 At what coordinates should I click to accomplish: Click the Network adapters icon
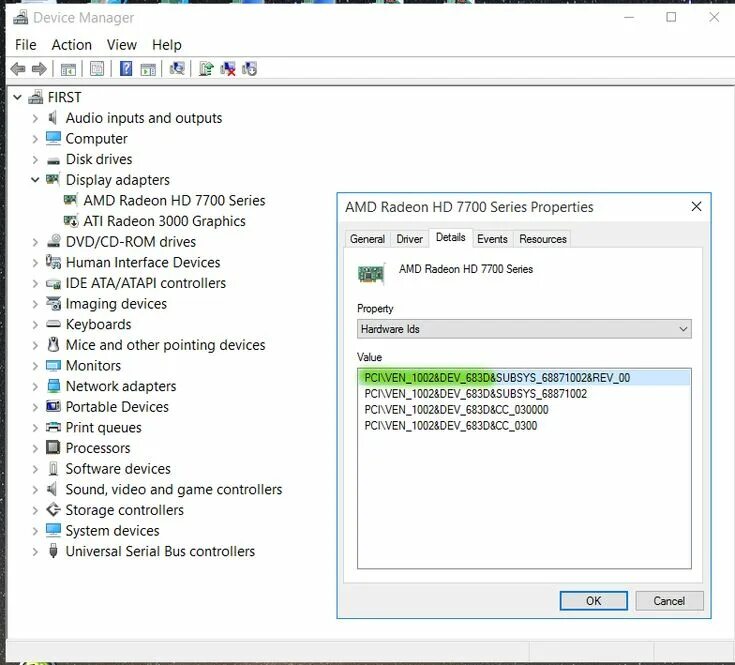[x=53, y=386]
